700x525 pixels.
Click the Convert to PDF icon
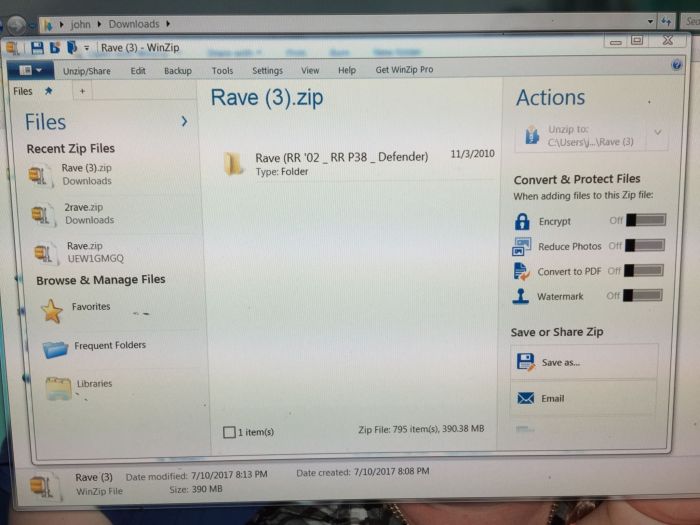(521, 271)
